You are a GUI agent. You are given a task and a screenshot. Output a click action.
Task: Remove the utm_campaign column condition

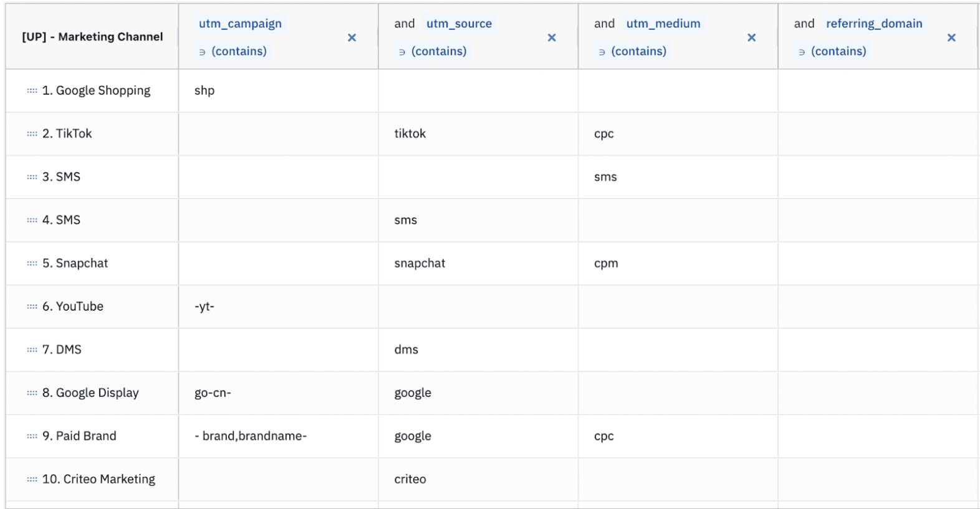tap(352, 37)
